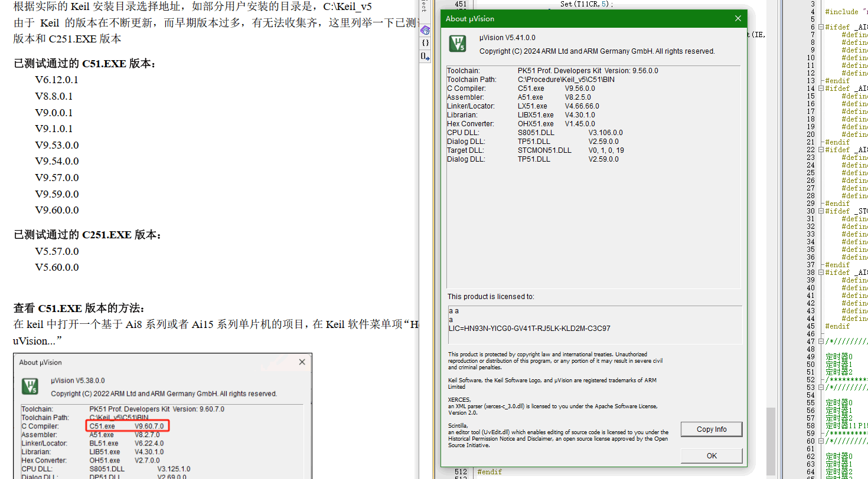Collapse the #ifdef block at line 30
This screenshot has height=479, width=868.
[x=821, y=211]
